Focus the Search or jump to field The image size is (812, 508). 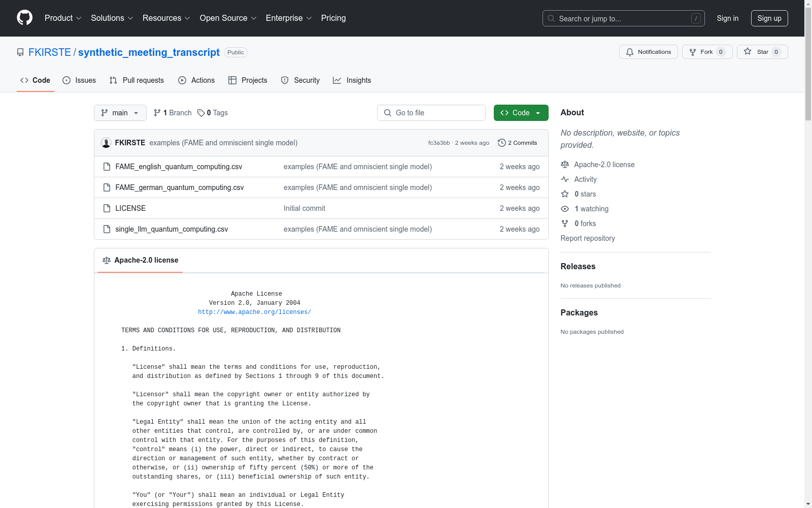(x=624, y=18)
